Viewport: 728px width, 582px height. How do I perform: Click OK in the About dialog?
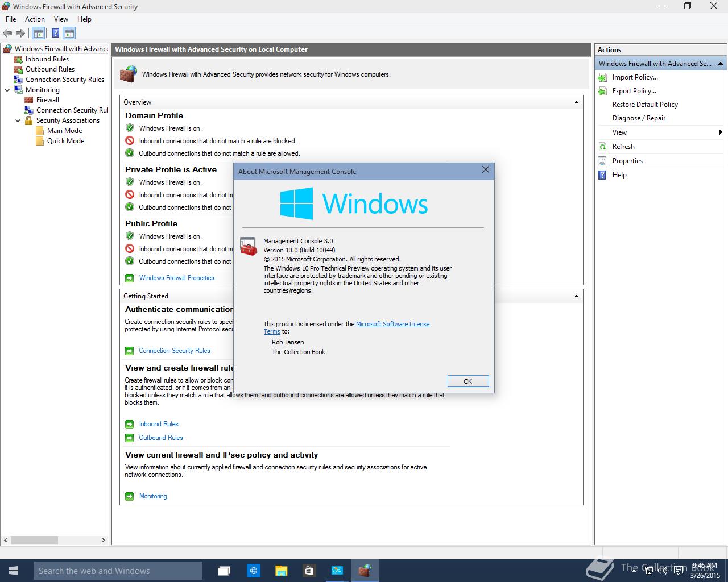[x=468, y=381]
